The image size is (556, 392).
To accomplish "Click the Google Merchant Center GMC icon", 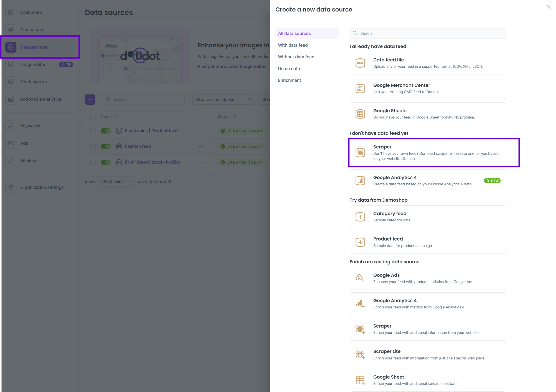I will point(360,89).
